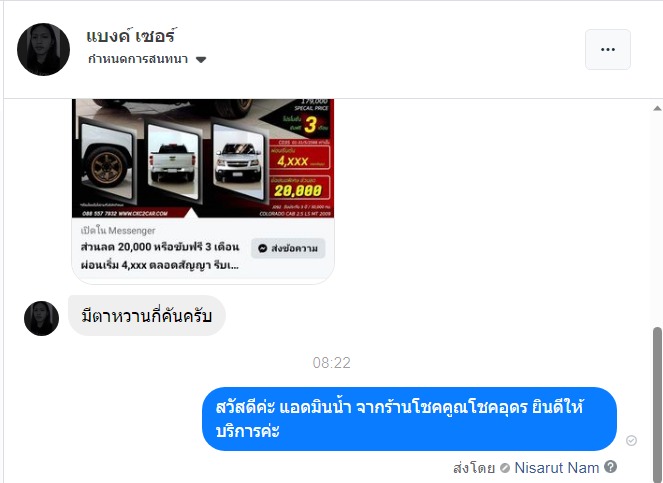
Task: Open the three-dot conversation options menu
Action: pos(608,49)
